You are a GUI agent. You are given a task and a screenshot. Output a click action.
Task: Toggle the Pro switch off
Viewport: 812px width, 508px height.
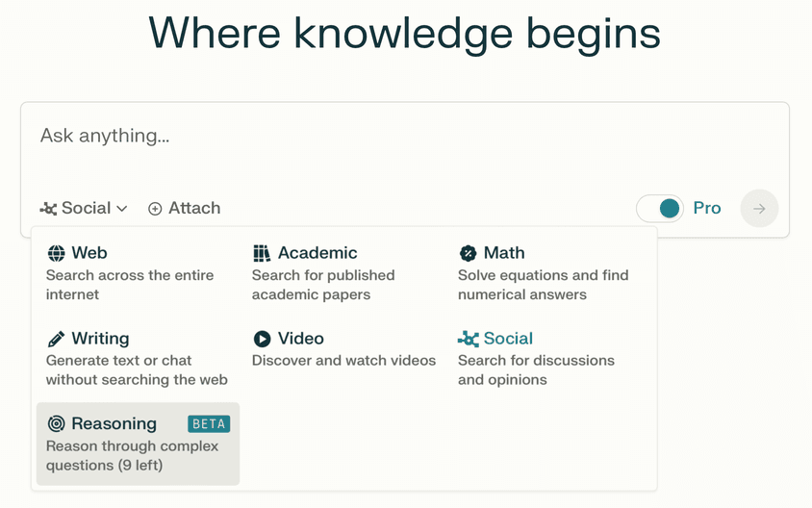click(660, 209)
